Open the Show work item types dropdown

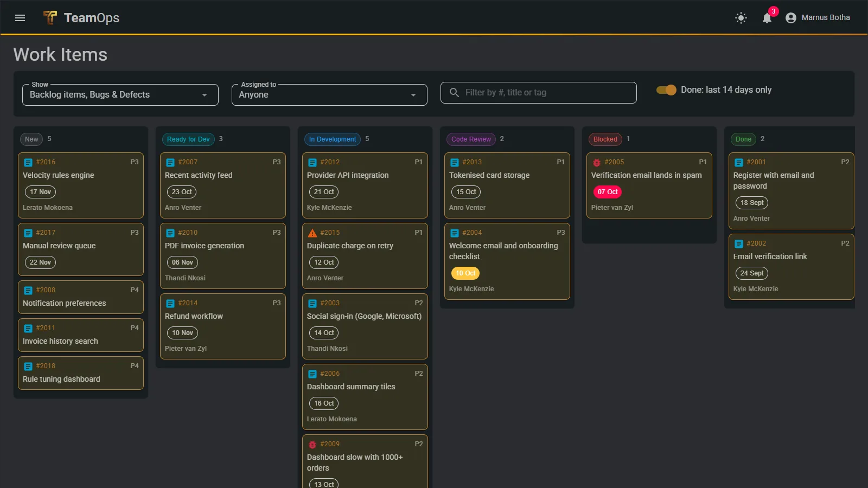click(120, 95)
